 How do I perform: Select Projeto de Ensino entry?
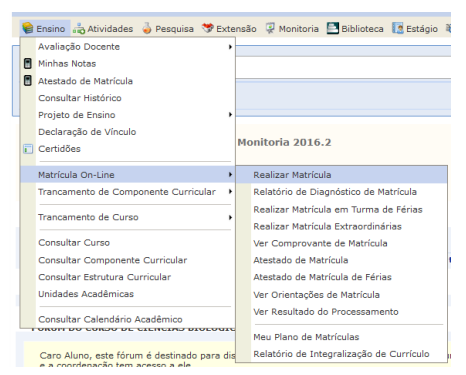pyautogui.click(x=128, y=115)
